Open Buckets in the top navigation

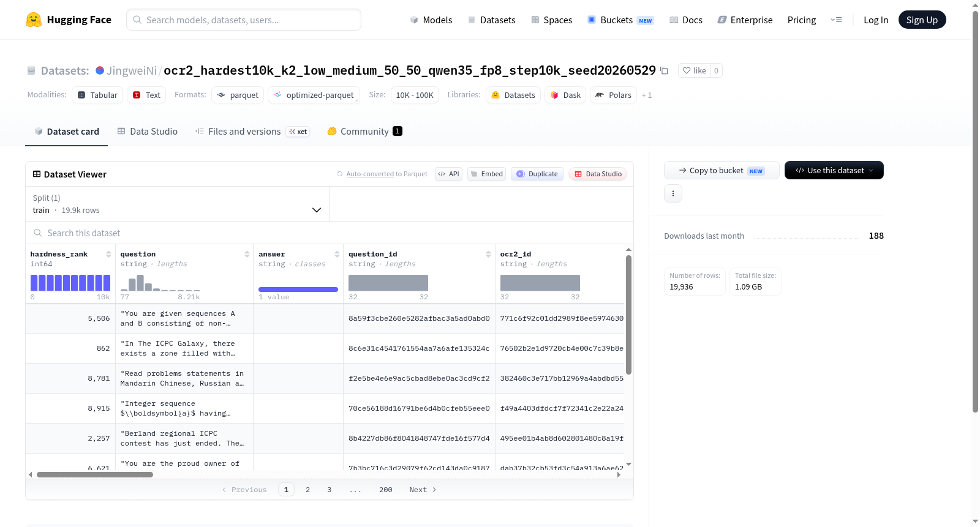[620, 20]
